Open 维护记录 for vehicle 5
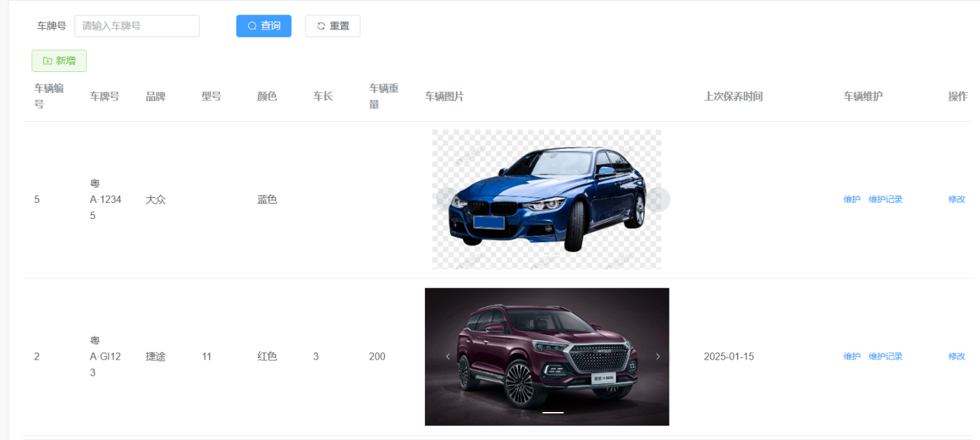Screen dimensions: 980x440 point(886,199)
